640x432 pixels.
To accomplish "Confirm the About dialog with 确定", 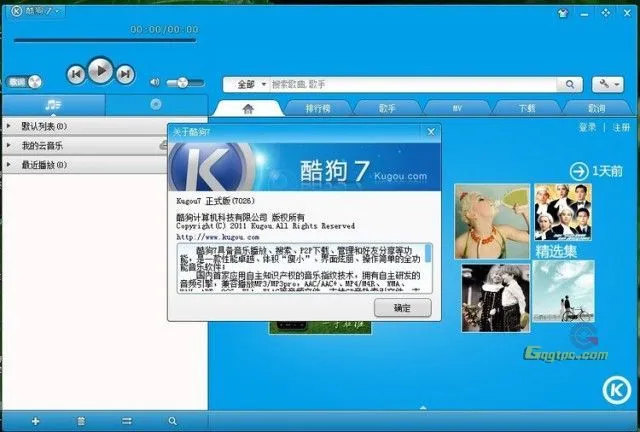I will (x=403, y=308).
